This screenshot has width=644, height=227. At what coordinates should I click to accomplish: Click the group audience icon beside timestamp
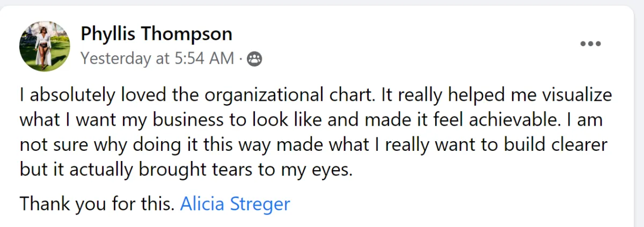[254, 59]
